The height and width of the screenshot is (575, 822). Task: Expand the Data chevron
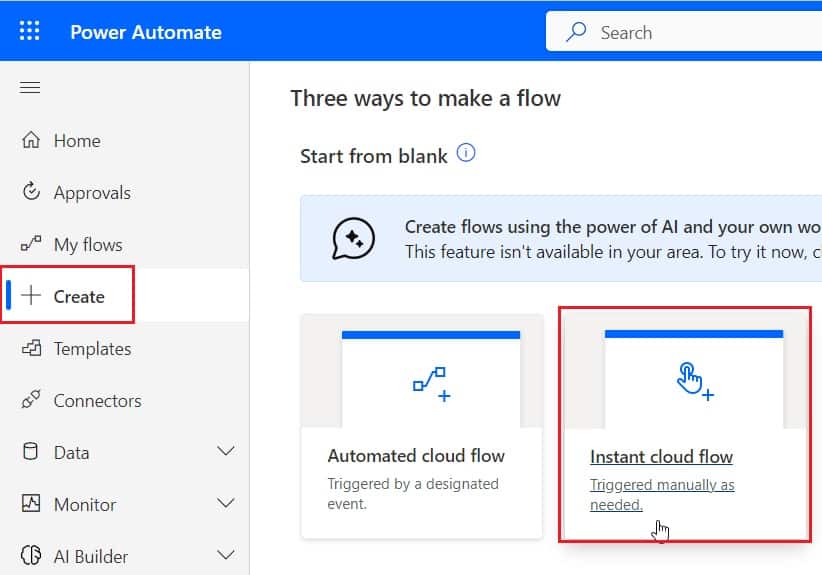(226, 451)
